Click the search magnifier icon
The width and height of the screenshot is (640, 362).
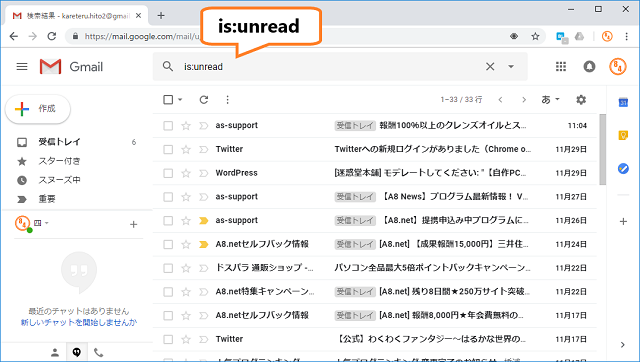(x=168, y=66)
